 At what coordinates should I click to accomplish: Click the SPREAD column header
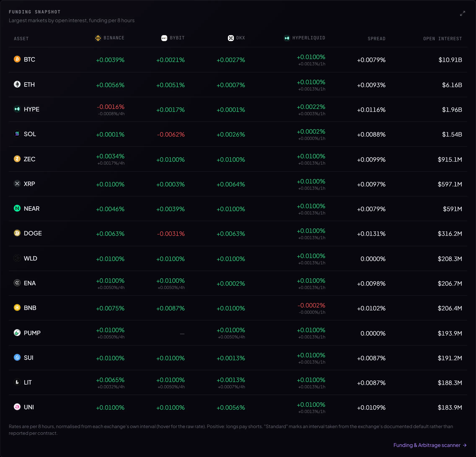[x=376, y=39]
